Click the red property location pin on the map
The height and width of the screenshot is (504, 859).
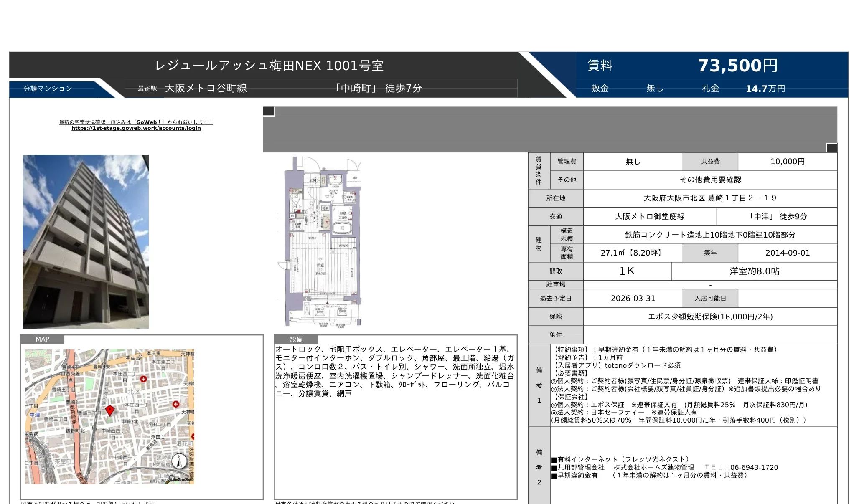coord(110,410)
